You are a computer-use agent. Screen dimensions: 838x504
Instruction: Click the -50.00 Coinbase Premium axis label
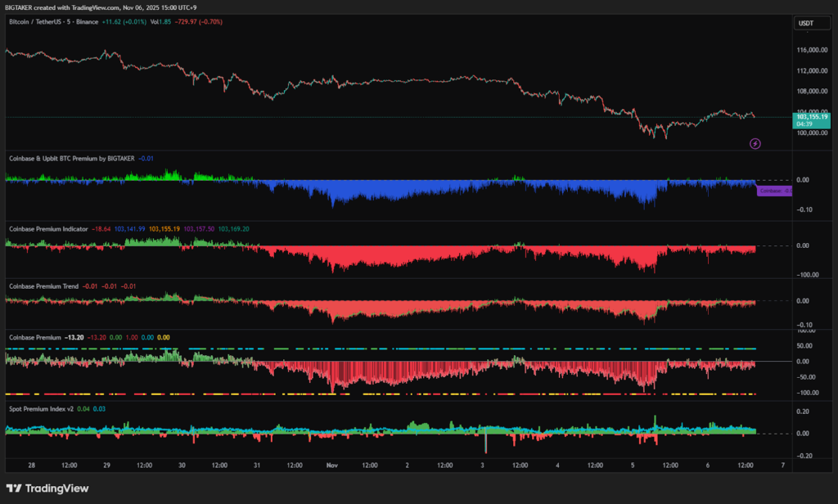(x=806, y=377)
